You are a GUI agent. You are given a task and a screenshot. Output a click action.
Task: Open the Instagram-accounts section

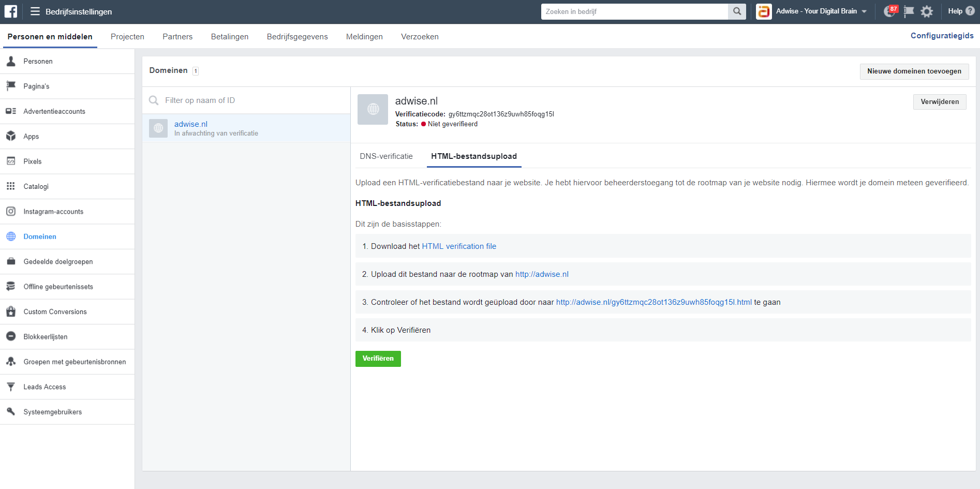(x=53, y=211)
